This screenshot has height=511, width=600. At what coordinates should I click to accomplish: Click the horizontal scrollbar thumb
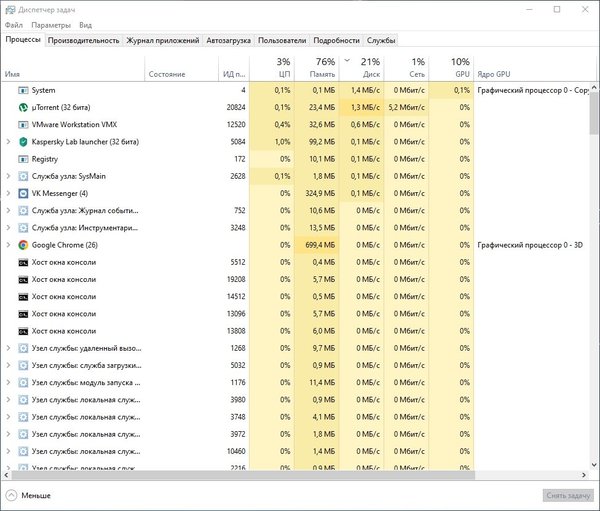(243, 475)
